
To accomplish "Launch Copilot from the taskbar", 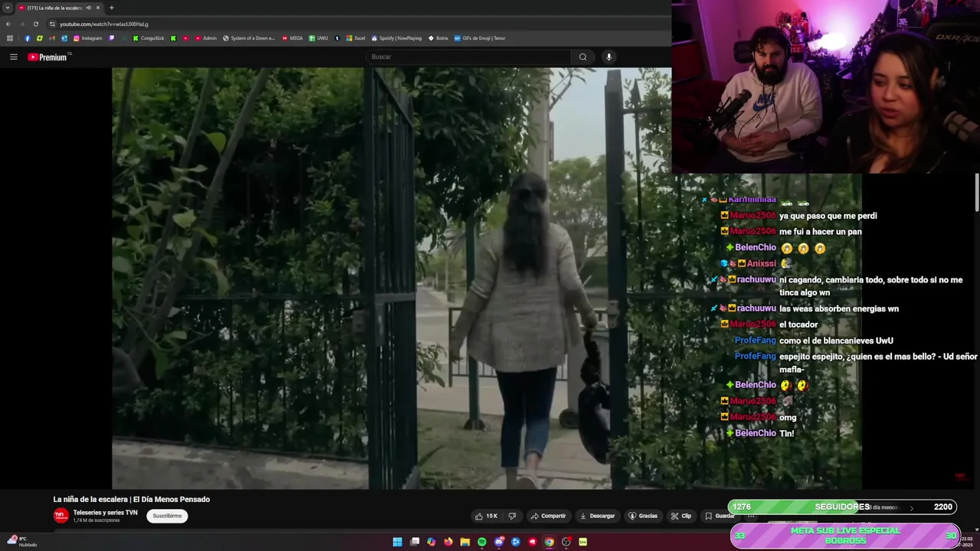I will click(431, 542).
